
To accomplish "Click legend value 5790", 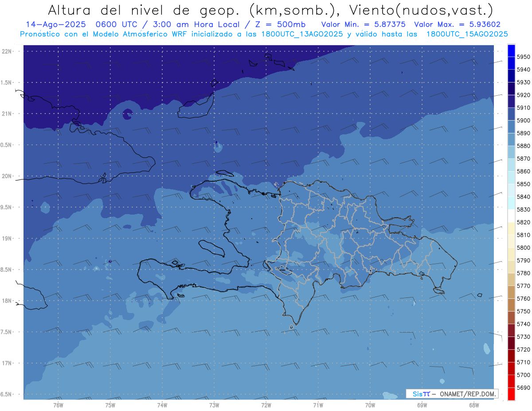I will click(x=523, y=260).
